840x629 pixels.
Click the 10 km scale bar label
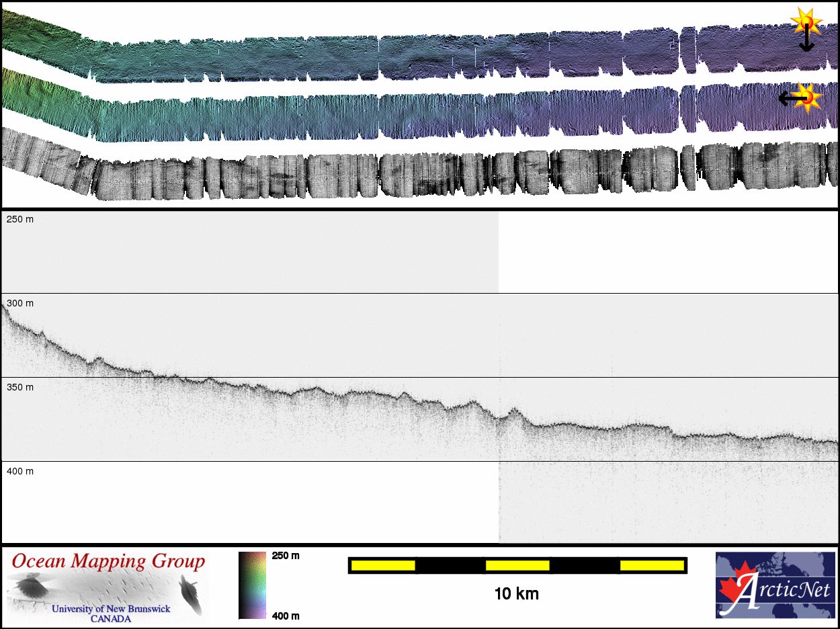pos(516,594)
